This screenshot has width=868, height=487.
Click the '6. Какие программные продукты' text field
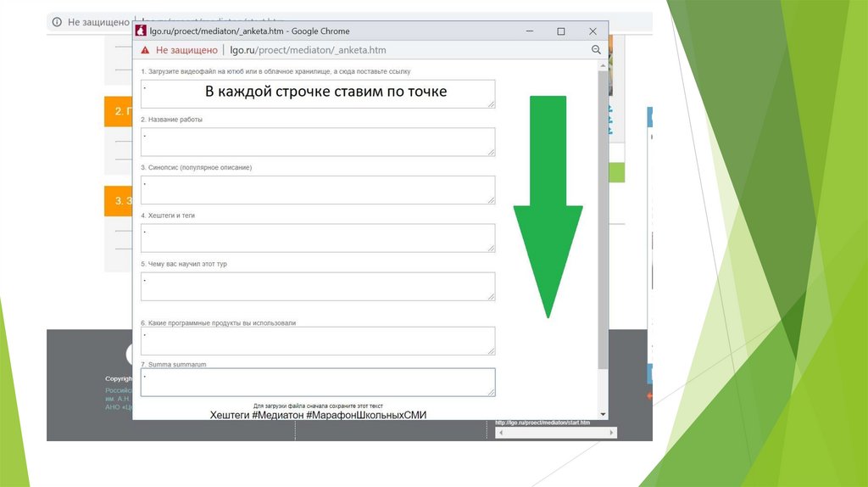tap(318, 341)
